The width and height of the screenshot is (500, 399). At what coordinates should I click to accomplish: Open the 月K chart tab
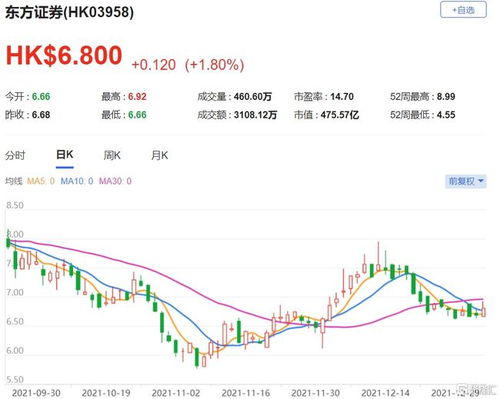(x=160, y=155)
